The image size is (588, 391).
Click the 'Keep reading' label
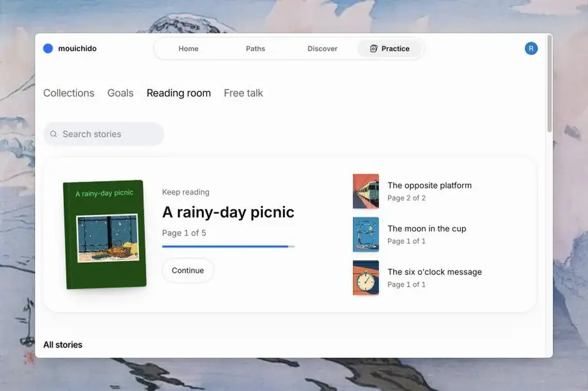(x=185, y=192)
